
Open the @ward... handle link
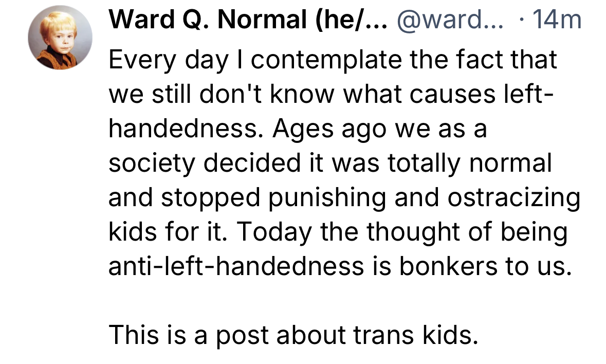click(x=450, y=20)
